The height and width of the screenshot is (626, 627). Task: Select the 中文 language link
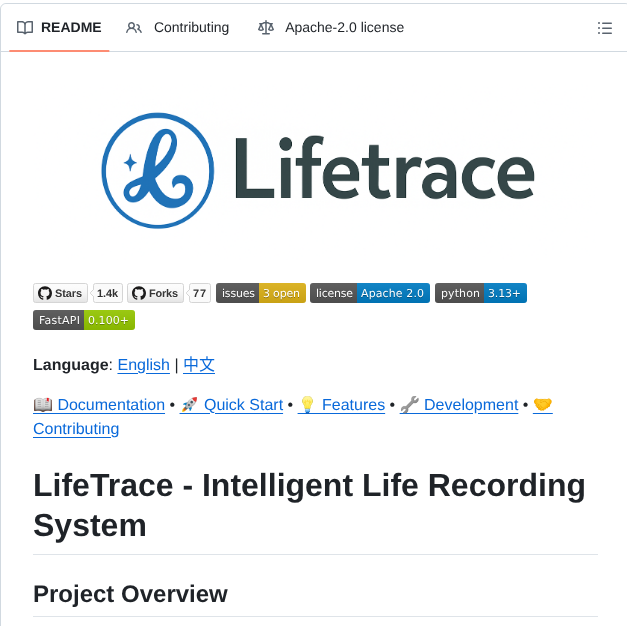click(x=199, y=365)
